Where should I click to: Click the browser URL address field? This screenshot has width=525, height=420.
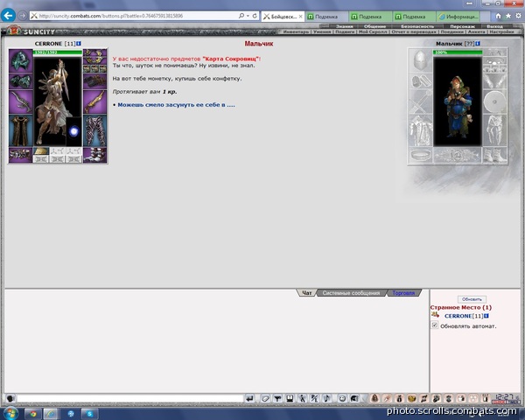pos(134,16)
